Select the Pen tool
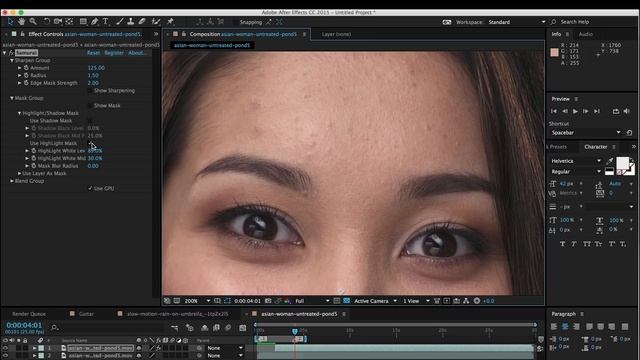Screen dimensions: 640x360 95,22
